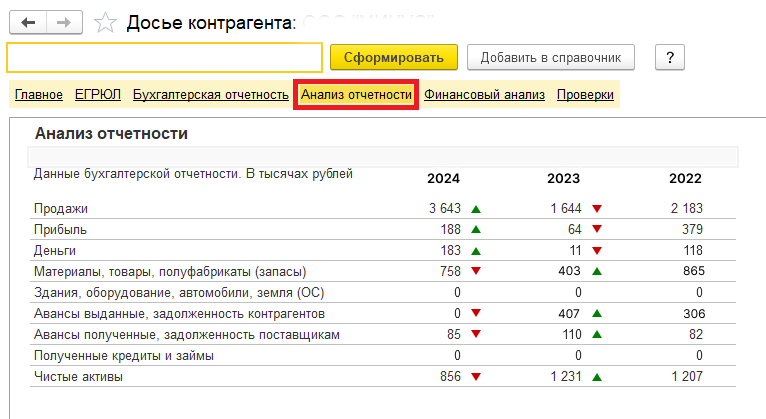Add page to favorites with star icon
Image resolution: width=766 pixels, height=419 pixels.
tap(103, 21)
